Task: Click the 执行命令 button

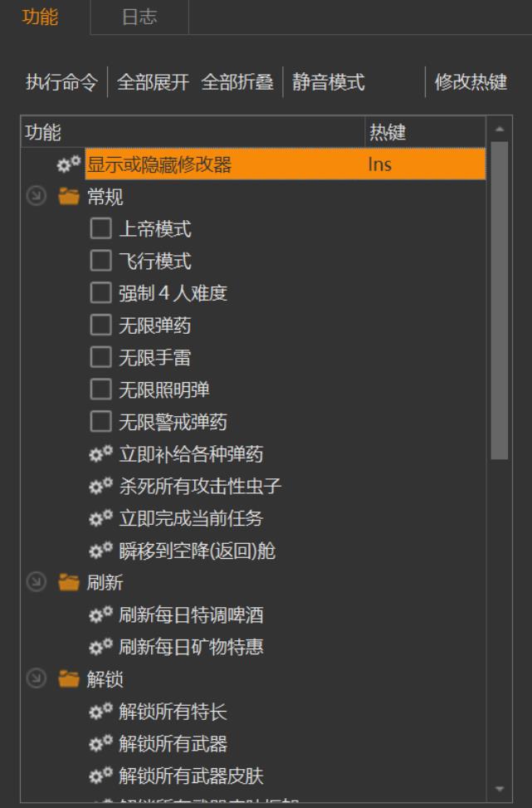Action: [x=61, y=83]
